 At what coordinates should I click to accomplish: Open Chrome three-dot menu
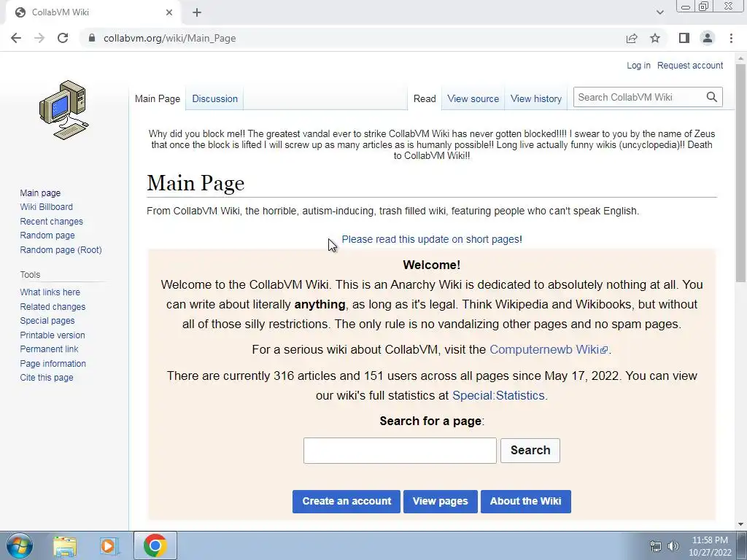[x=731, y=38]
